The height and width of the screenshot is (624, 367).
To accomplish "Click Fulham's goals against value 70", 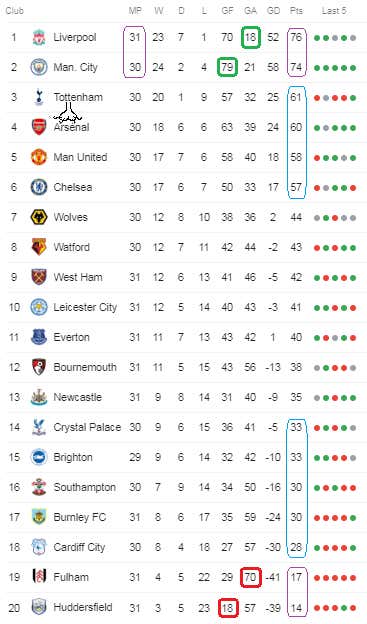I will click(x=250, y=577).
